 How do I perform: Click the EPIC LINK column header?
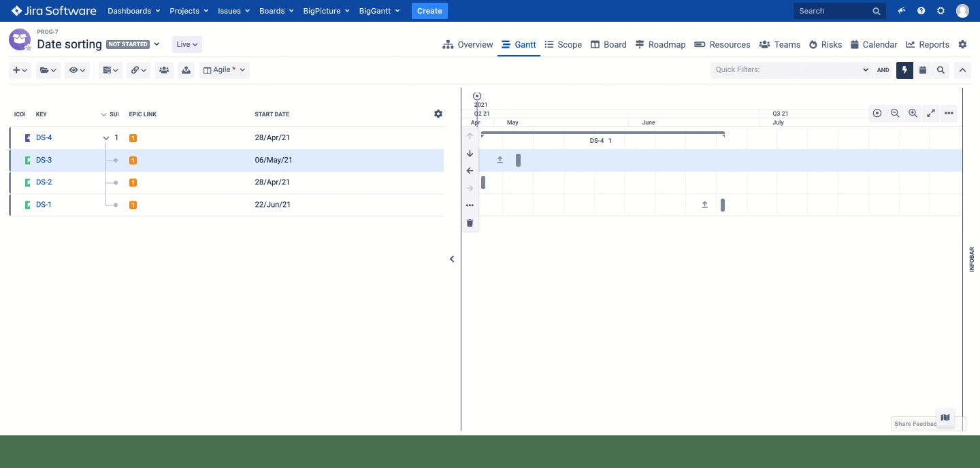point(143,114)
